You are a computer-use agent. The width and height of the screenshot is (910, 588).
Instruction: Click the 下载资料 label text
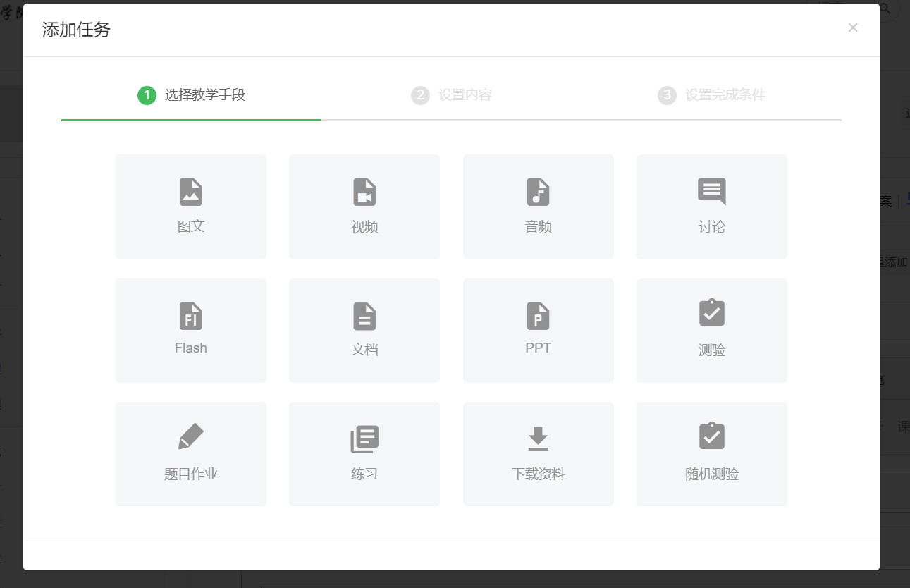click(538, 474)
